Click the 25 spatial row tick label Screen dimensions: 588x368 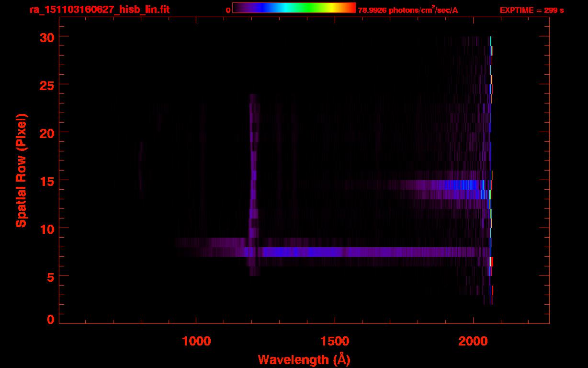point(46,85)
